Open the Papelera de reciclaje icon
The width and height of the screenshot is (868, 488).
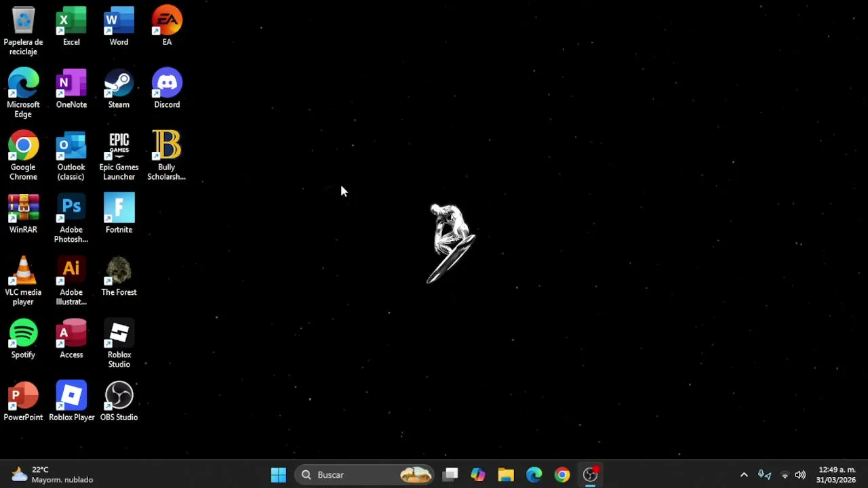[x=23, y=30]
